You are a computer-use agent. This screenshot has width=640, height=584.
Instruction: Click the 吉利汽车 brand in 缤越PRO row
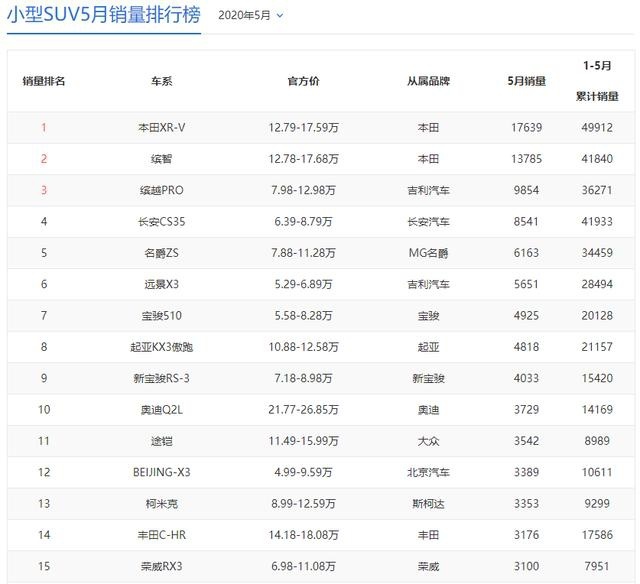(x=428, y=190)
